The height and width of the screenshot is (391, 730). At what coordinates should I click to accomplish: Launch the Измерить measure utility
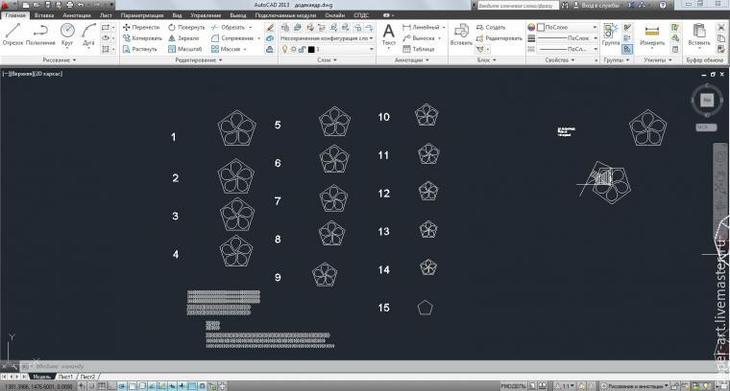(x=652, y=36)
